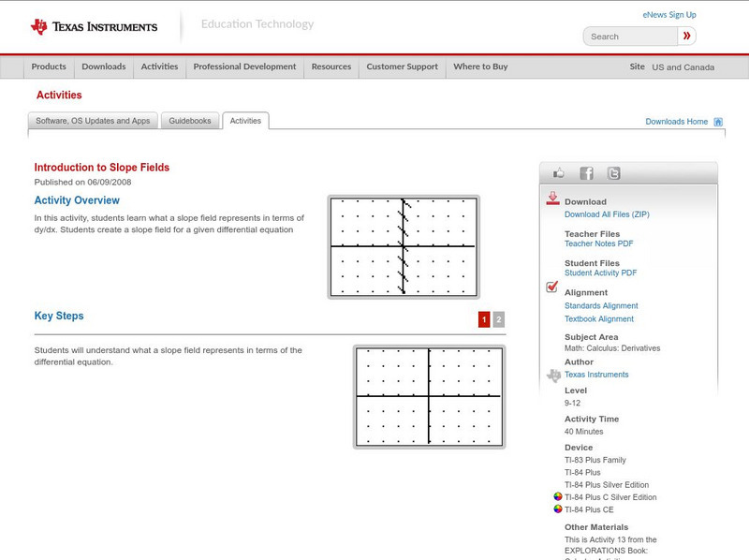Click the 'TI-83 Plus Family' device text
Viewport: 749px width, 560px height.
pos(595,460)
